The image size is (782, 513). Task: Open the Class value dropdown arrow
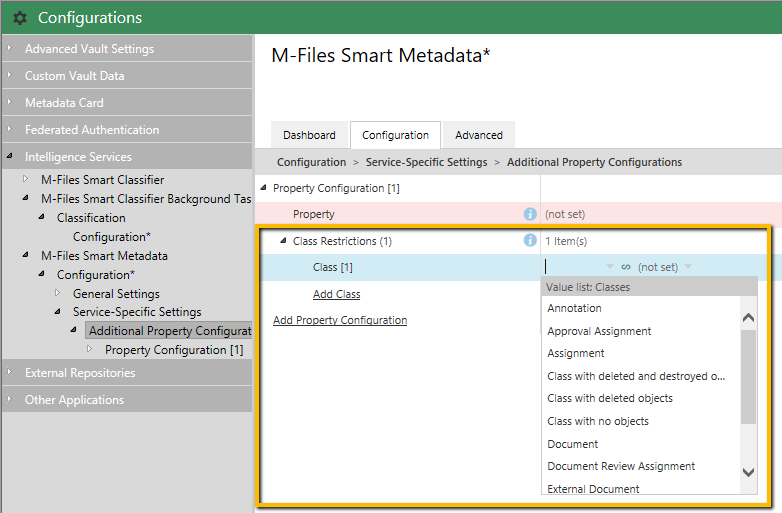609,266
